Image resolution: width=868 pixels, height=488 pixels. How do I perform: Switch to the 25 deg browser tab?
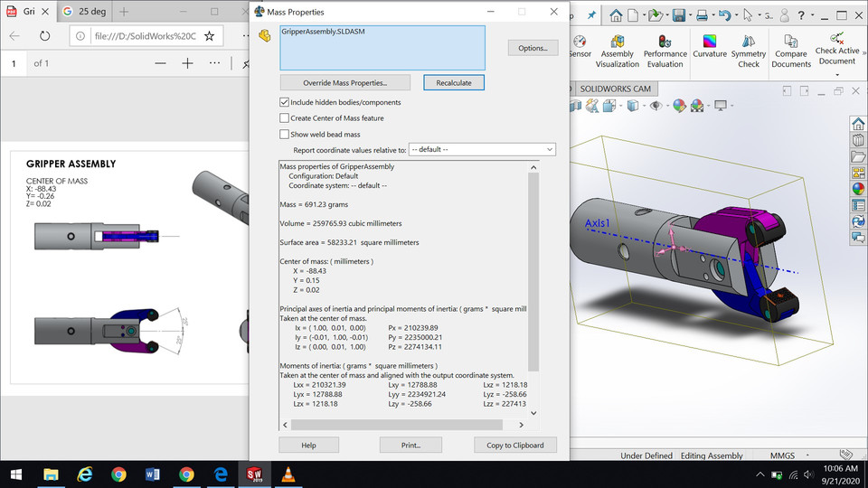84,11
